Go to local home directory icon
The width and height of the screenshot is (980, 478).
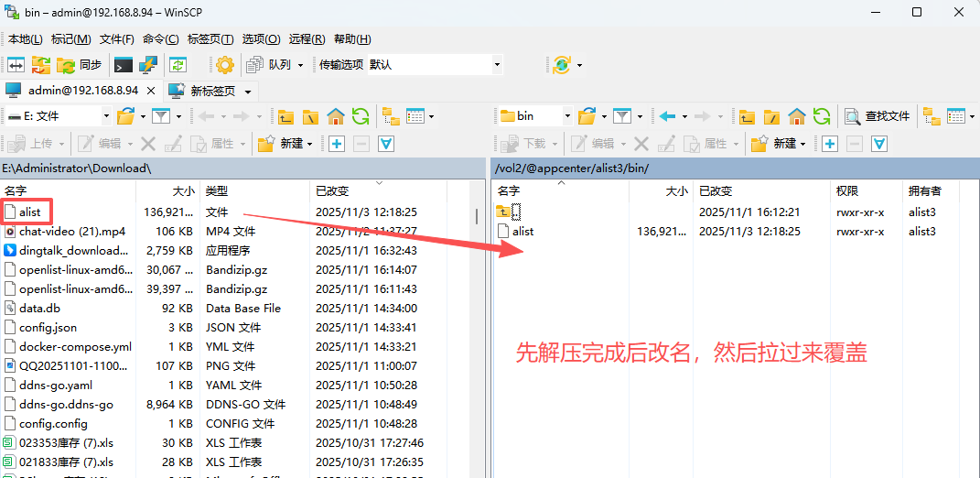pyautogui.click(x=336, y=116)
